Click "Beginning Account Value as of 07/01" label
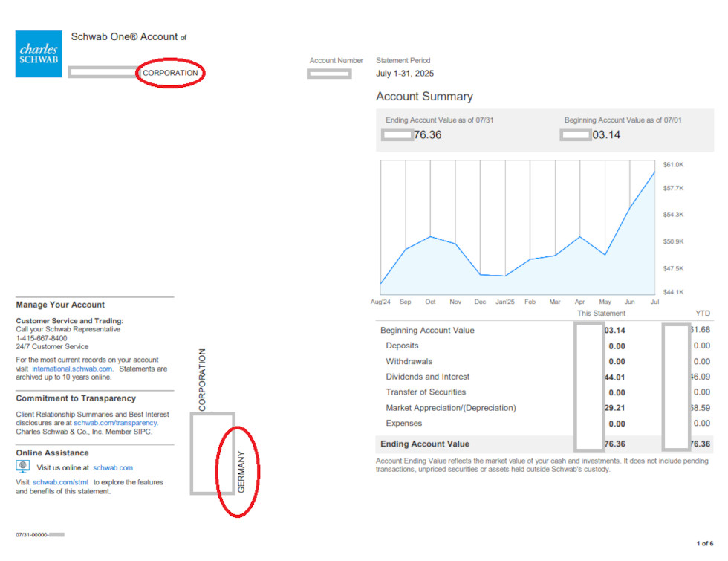 pyautogui.click(x=623, y=120)
